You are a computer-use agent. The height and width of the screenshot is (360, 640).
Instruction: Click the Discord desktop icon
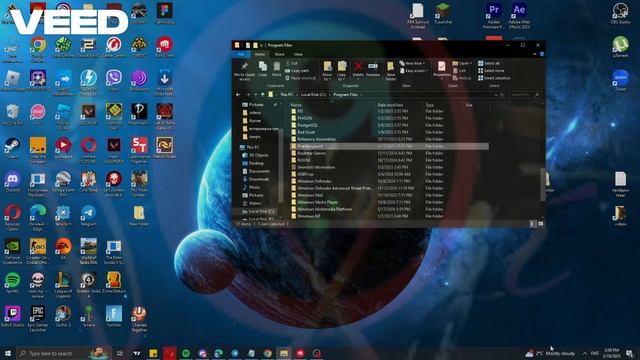pyautogui.click(x=12, y=182)
